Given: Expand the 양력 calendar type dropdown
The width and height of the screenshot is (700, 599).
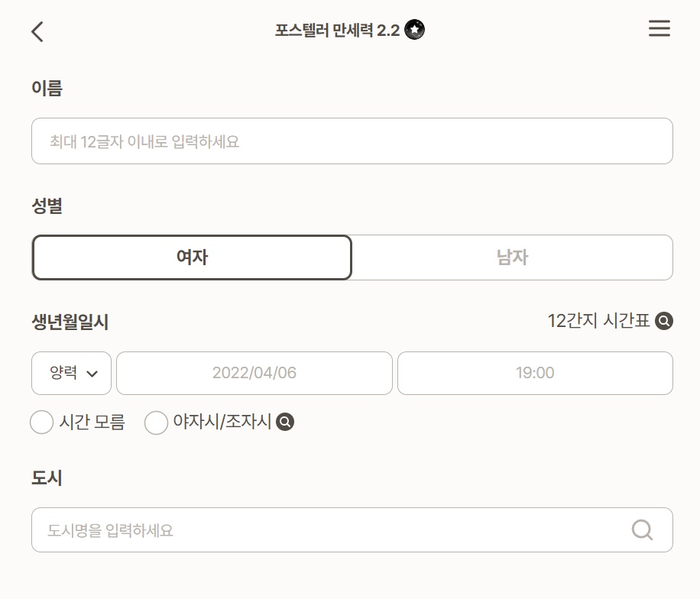Looking at the screenshot, I should pyautogui.click(x=71, y=373).
